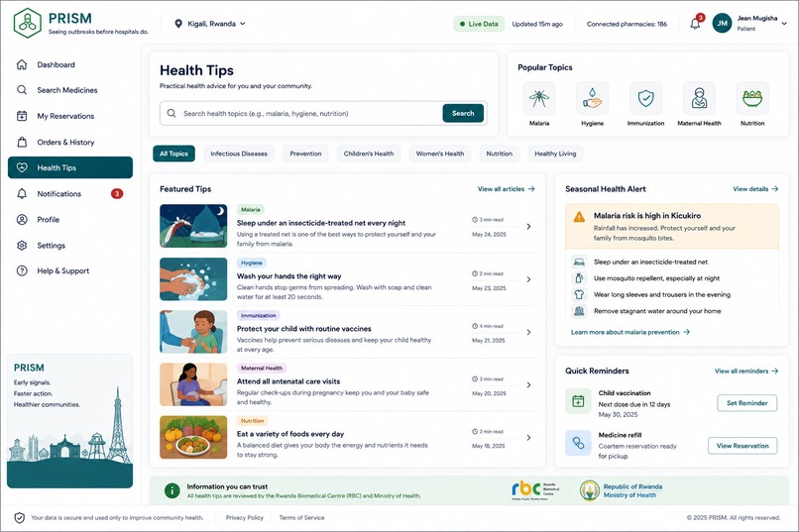Select the Healthy Living filter tab
Screen dimensions: 799x532
(x=555, y=154)
